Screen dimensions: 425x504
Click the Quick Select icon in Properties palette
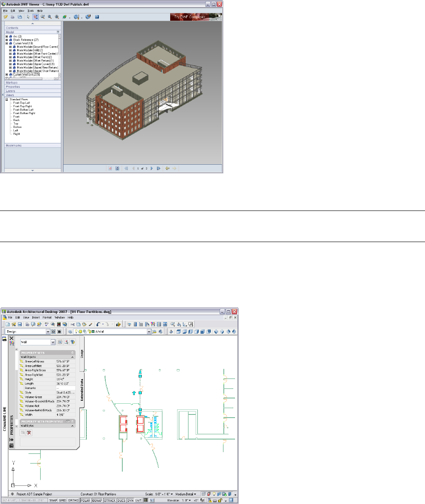[x=73, y=342]
